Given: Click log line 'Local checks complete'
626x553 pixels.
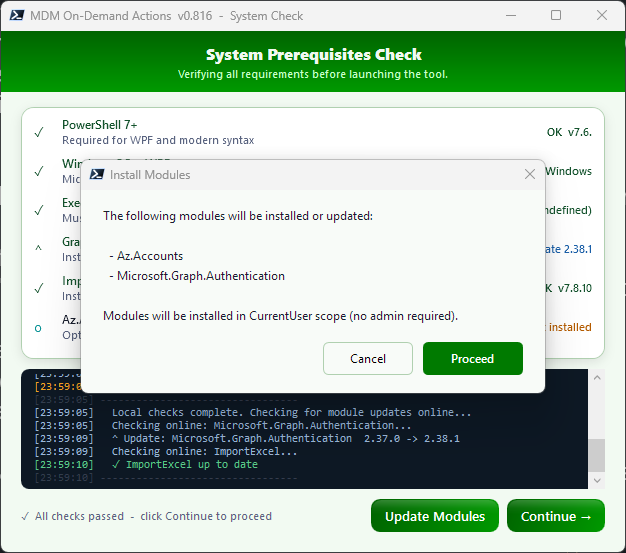Looking at the screenshot, I should click(291, 412).
